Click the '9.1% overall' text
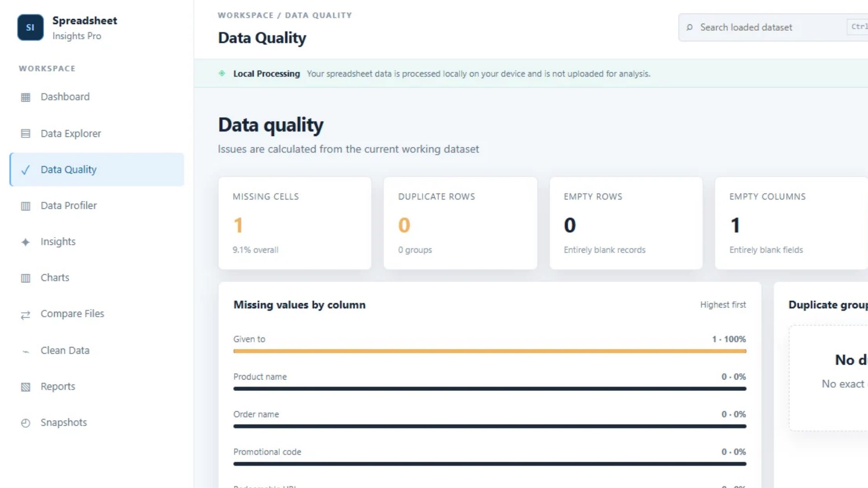Image resolution: width=868 pixels, height=488 pixels. point(255,250)
